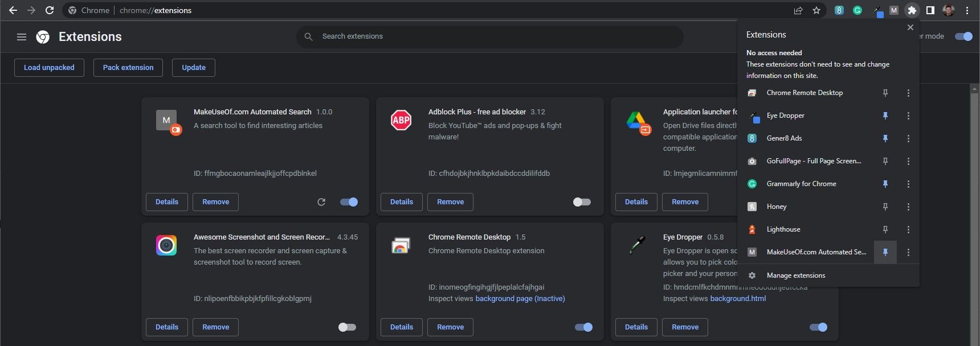The height and width of the screenshot is (346, 980).
Task: Unpin Grammarly for Chrome from the toolbar
Action: (885, 184)
